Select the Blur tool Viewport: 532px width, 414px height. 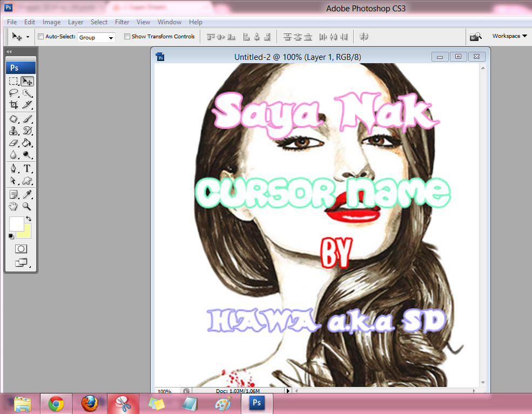click(14, 154)
